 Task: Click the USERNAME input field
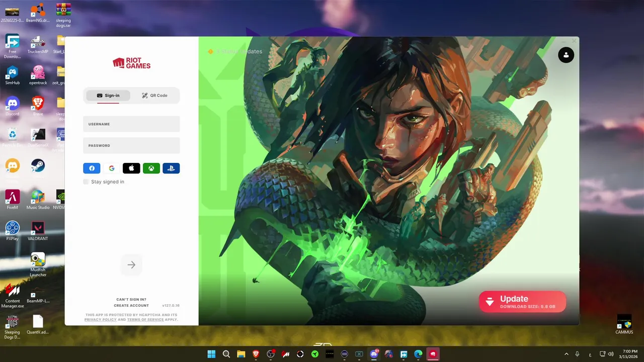[x=131, y=124]
